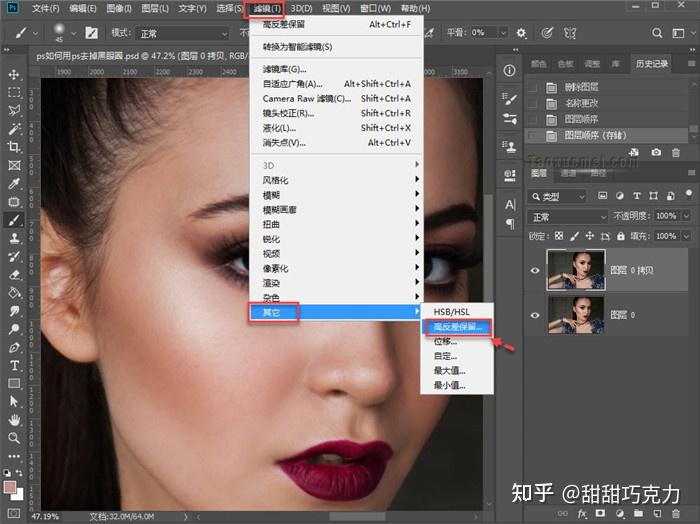700x524 pixels.
Task: Open the 图像(I) menu
Action: tap(119, 8)
